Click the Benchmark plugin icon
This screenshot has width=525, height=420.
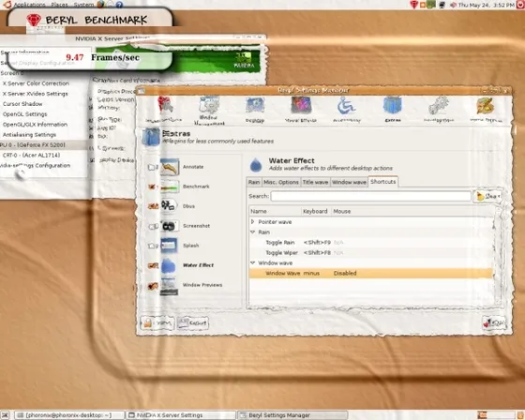click(170, 187)
